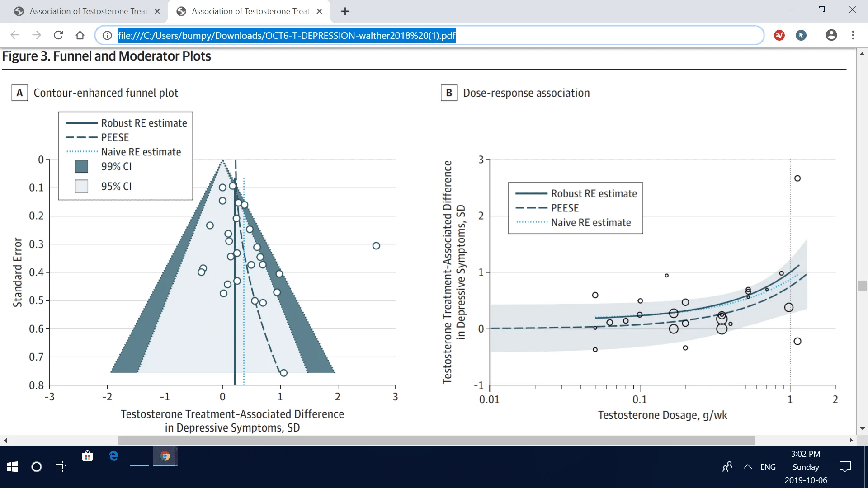Open the Chrome profile account icon
The height and width of the screenshot is (488, 868).
831,35
